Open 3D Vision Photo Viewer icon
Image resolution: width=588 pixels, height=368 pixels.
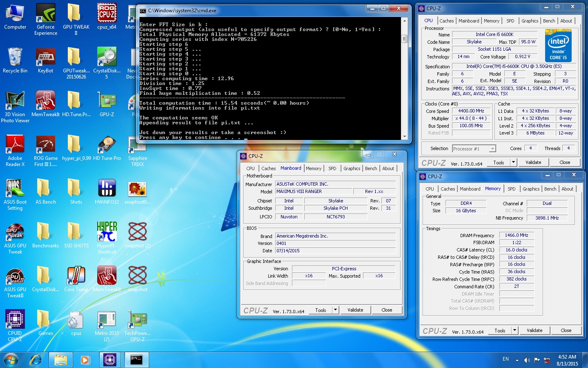click(15, 107)
